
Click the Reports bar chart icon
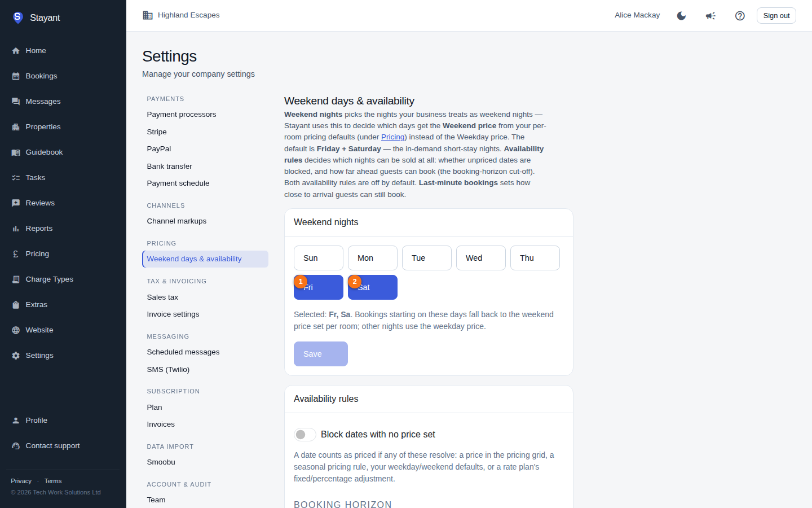point(16,229)
